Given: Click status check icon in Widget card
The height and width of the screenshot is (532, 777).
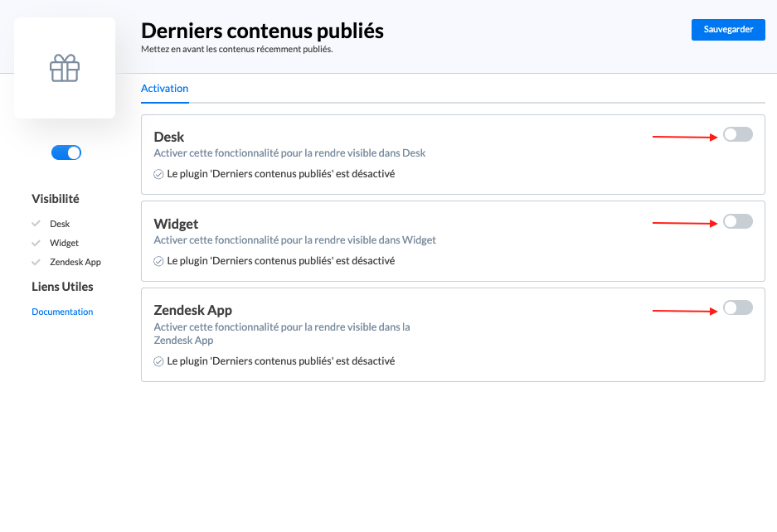Looking at the screenshot, I should coord(158,261).
